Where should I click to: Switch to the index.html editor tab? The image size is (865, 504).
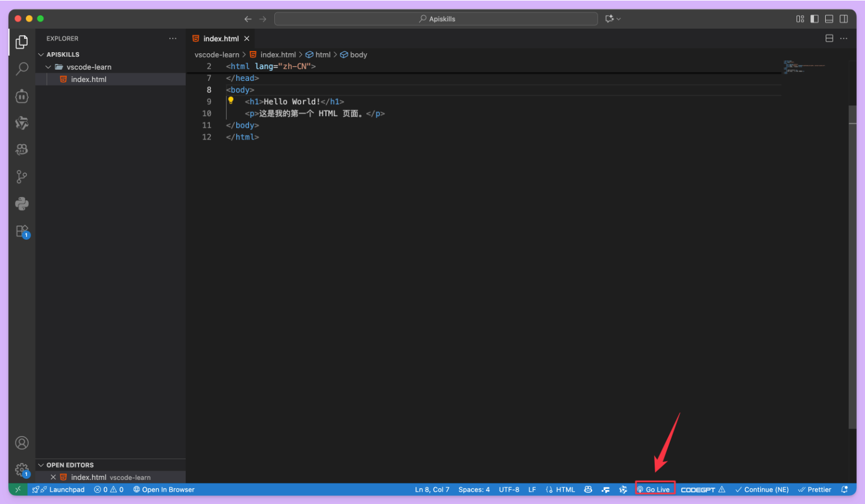coord(220,38)
